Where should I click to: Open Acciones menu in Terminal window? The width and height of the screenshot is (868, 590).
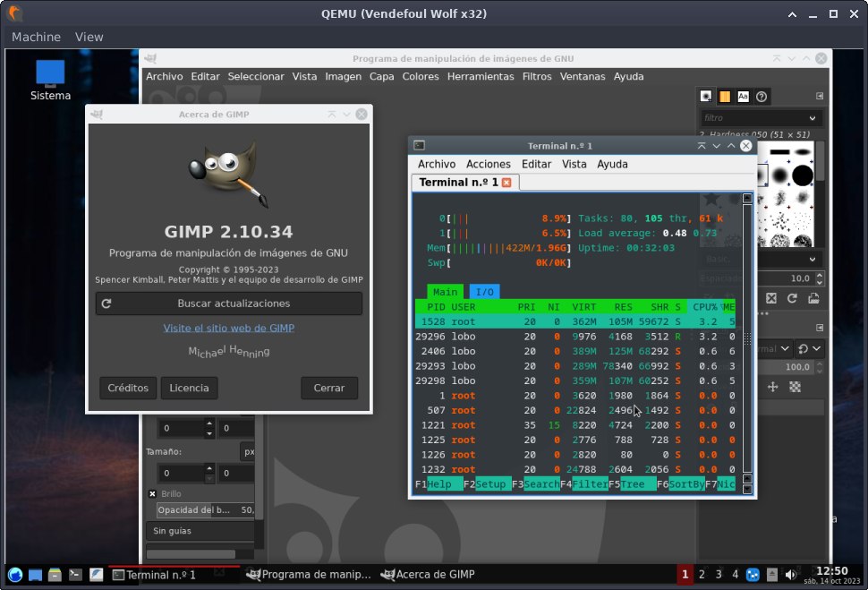pos(488,164)
